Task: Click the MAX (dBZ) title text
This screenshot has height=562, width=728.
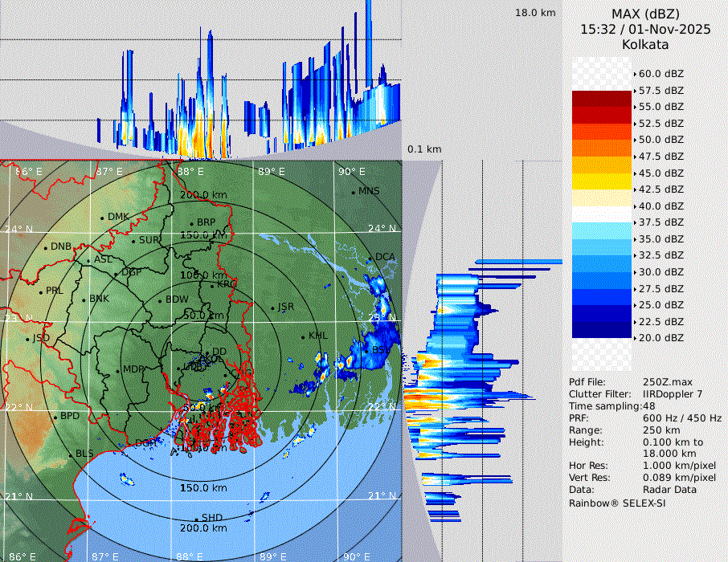Action: click(645, 14)
